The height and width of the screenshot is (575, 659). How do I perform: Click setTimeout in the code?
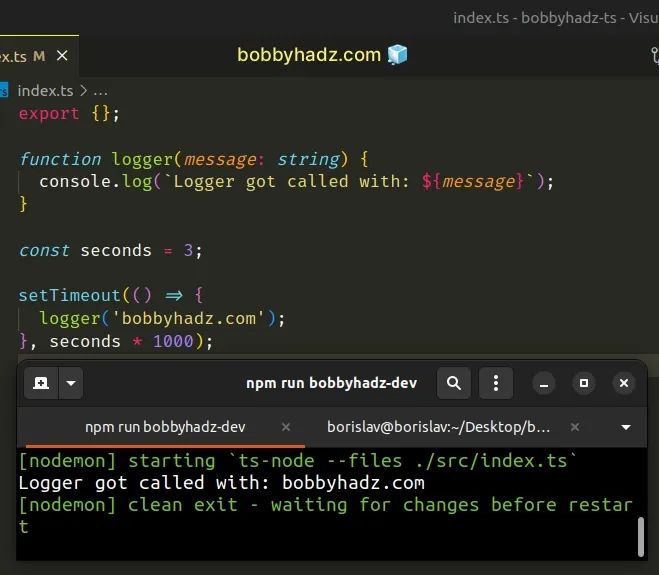(x=70, y=295)
